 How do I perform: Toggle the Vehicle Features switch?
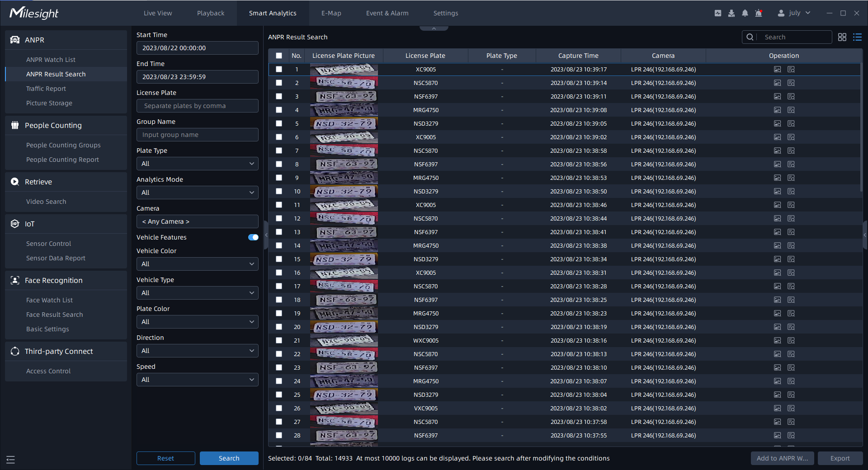point(253,237)
